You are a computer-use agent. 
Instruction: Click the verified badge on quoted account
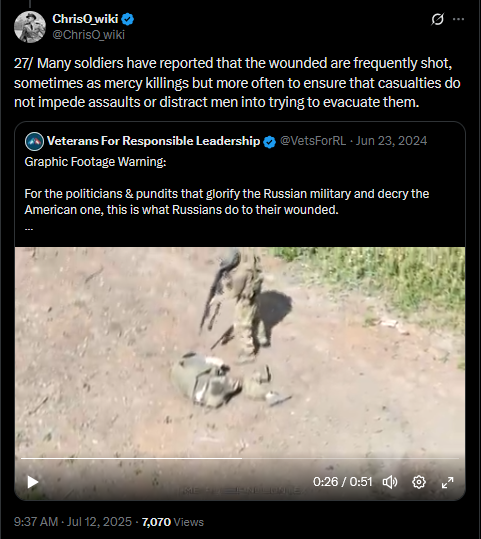(270, 142)
